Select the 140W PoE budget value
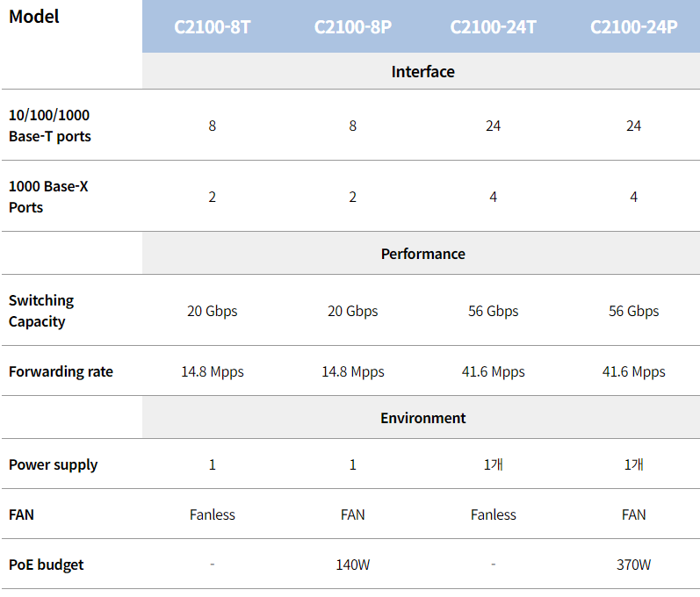The height and width of the screenshot is (597, 700). (353, 565)
